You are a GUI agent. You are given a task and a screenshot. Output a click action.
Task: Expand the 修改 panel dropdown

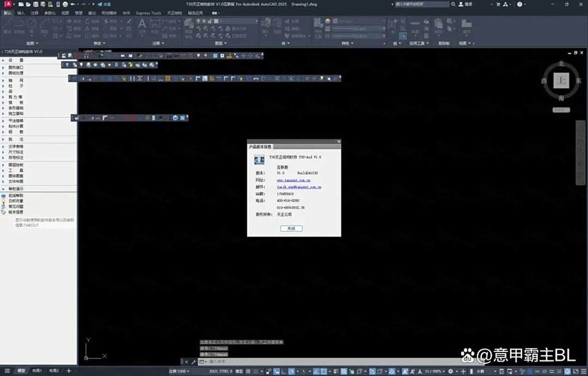(99, 43)
